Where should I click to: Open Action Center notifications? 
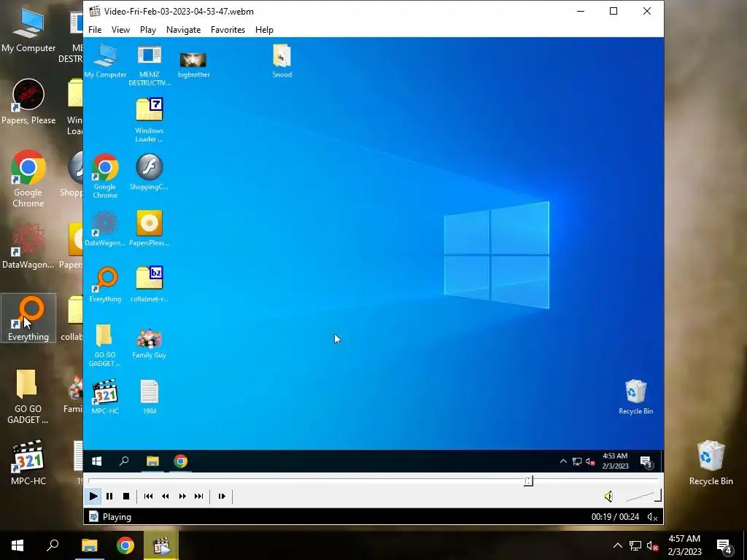point(724,546)
